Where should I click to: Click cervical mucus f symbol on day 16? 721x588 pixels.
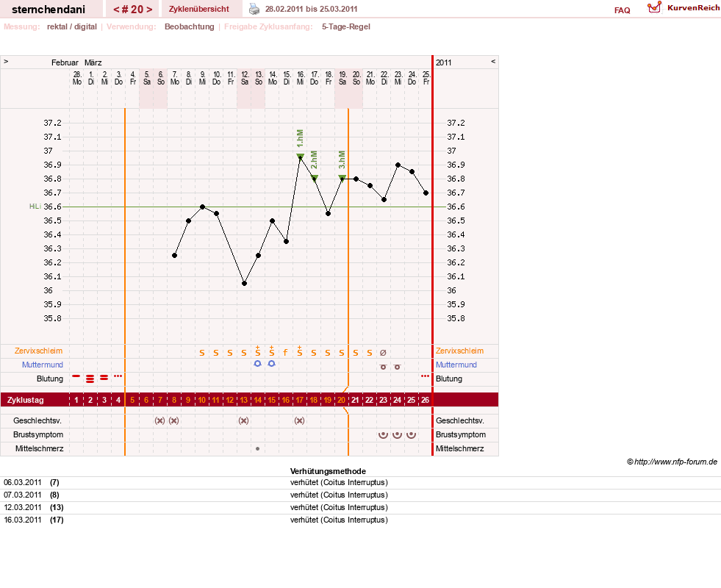[x=286, y=353]
